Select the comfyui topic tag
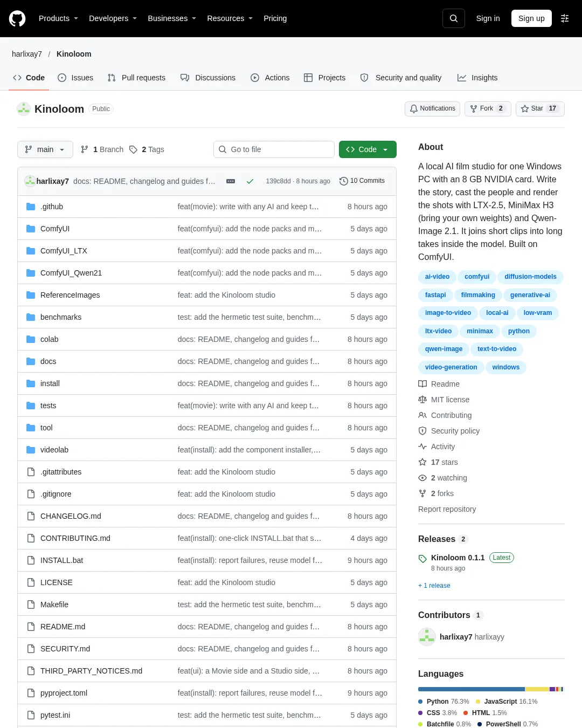Viewport: 582px width, 728px height. point(477,277)
